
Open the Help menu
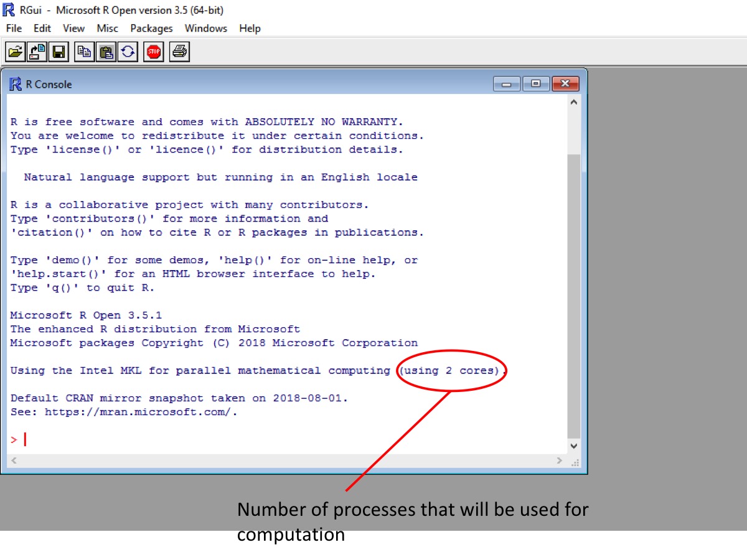250,28
